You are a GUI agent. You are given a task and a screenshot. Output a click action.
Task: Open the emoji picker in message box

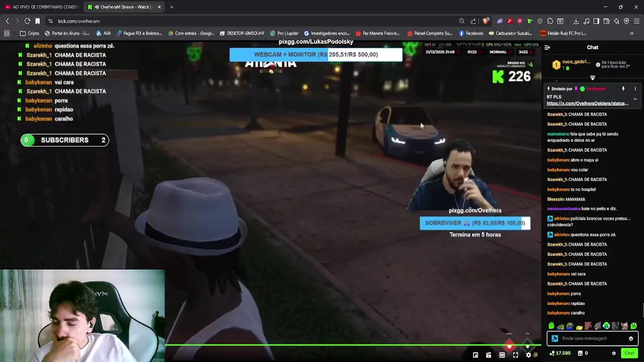pos(630,339)
